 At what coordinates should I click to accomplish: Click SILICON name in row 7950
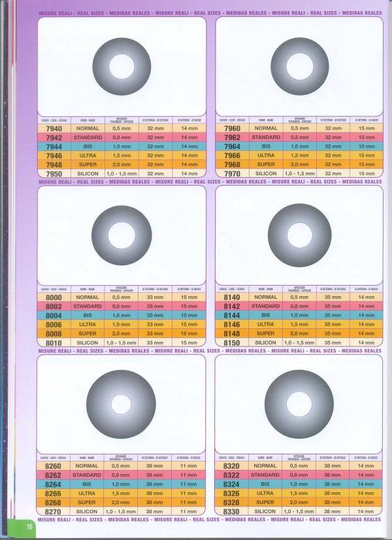coord(88,174)
